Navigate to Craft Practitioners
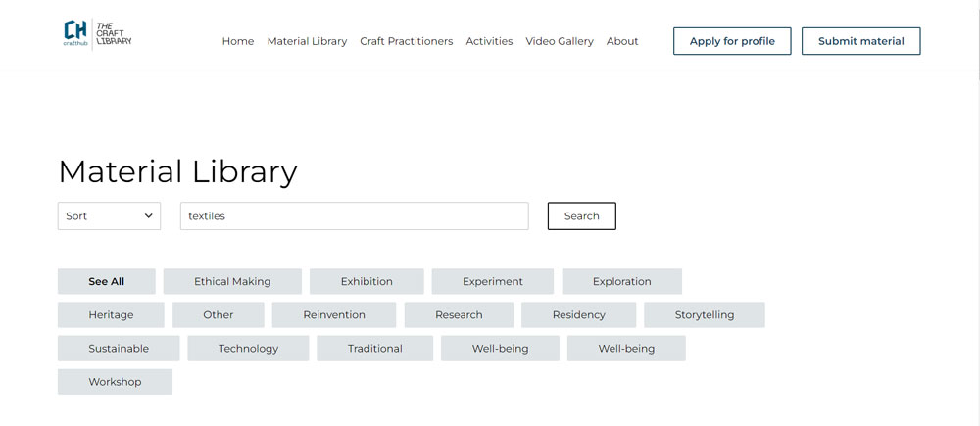Screen dimensions: 980x426 pyautogui.click(x=406, y=41)
